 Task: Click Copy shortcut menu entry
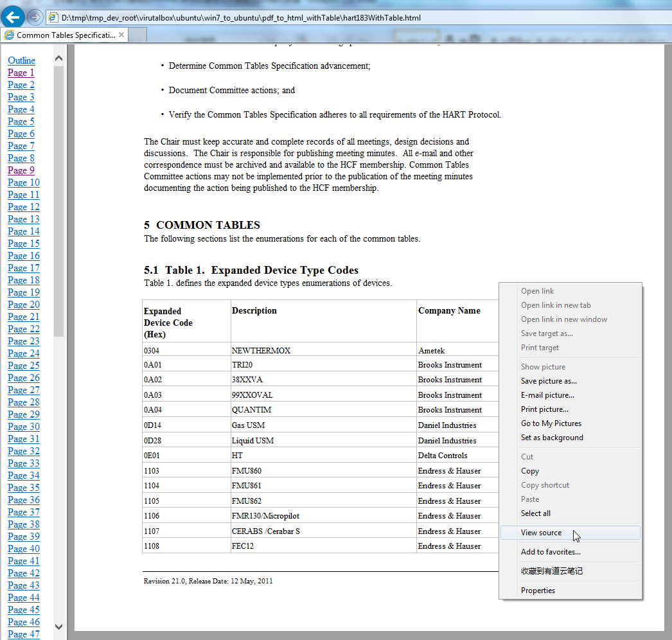coord(570,485)
